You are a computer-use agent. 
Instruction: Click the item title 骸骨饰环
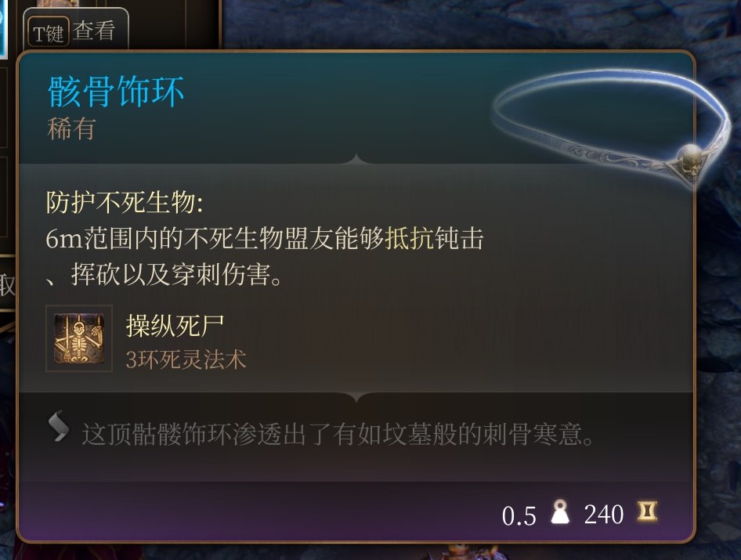(116, 91)
